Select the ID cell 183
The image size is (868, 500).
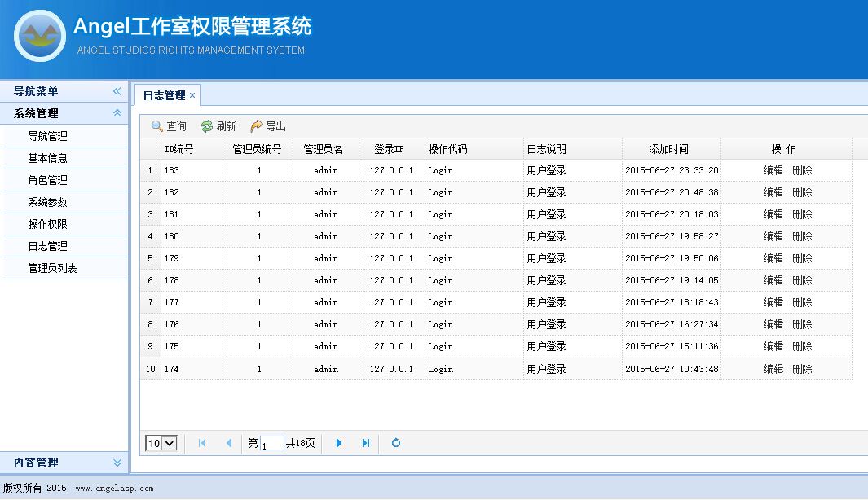click(x=194, y=170)
